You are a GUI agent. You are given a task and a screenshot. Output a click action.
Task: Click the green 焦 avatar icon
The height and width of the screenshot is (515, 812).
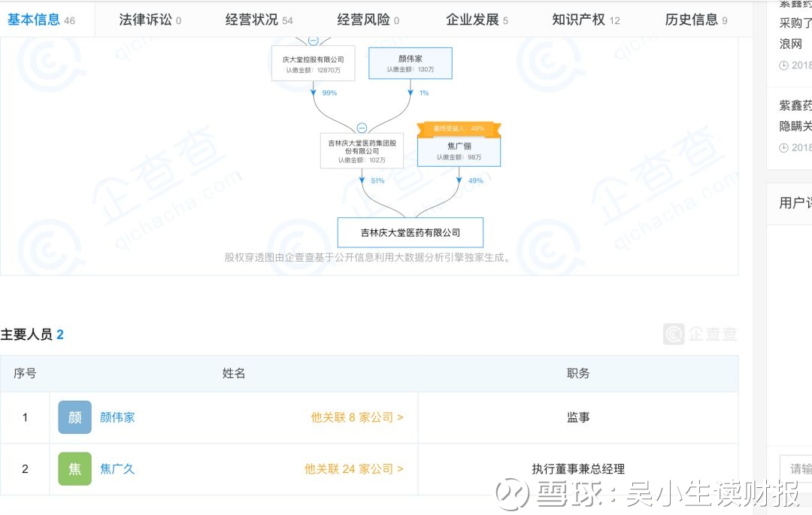(x=74, y=468)
